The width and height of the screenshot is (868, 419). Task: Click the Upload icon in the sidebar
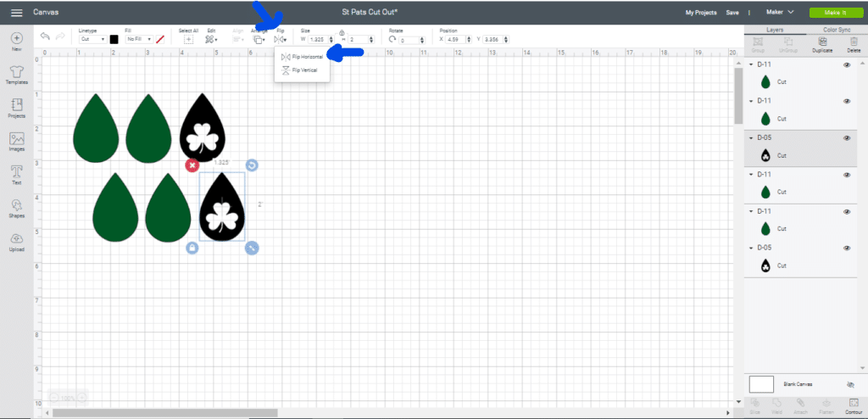pos(16,242)
